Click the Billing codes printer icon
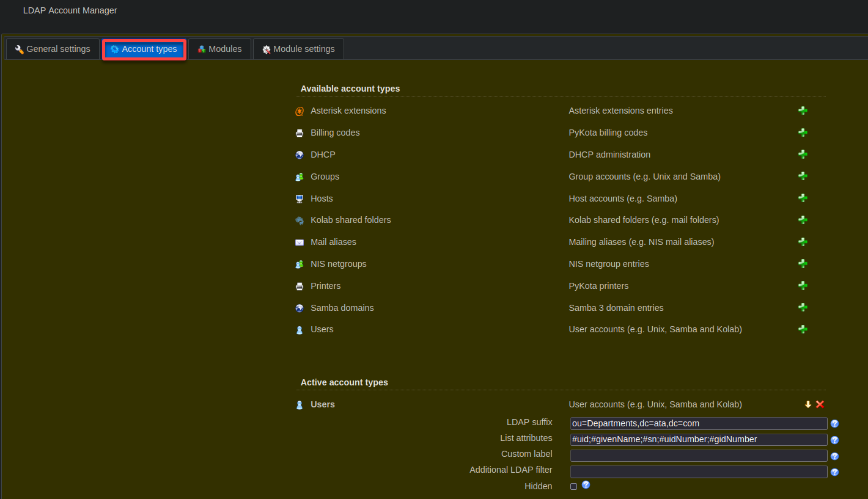This screenshot has width=868, height=499. click(x=300, y=133)
